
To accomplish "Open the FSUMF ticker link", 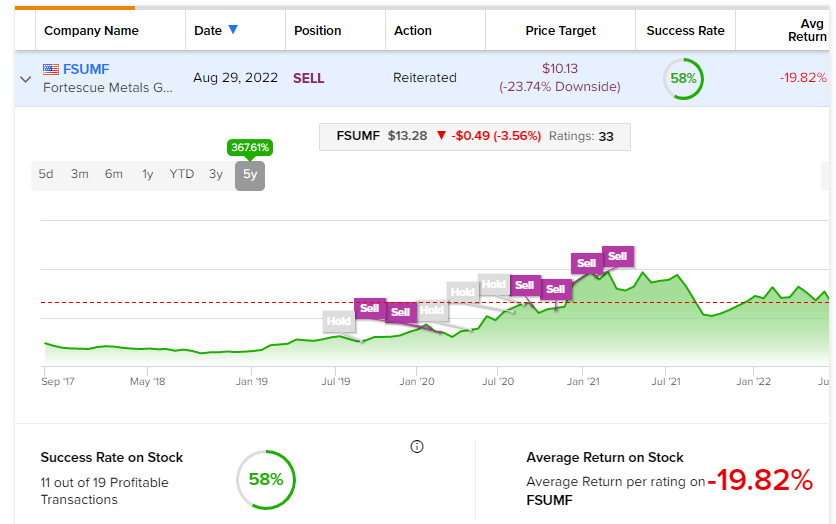I will (x=86, y=69).
